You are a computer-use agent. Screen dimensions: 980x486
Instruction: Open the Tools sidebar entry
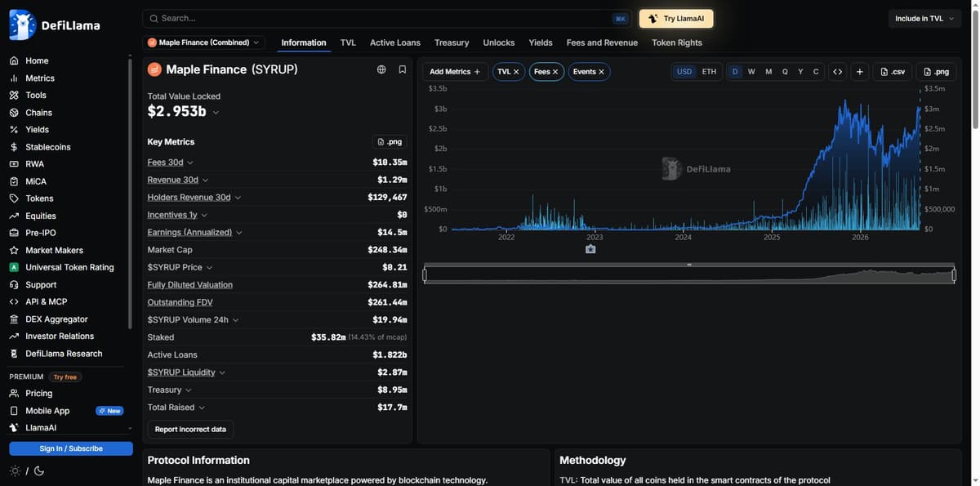point(36,96)
